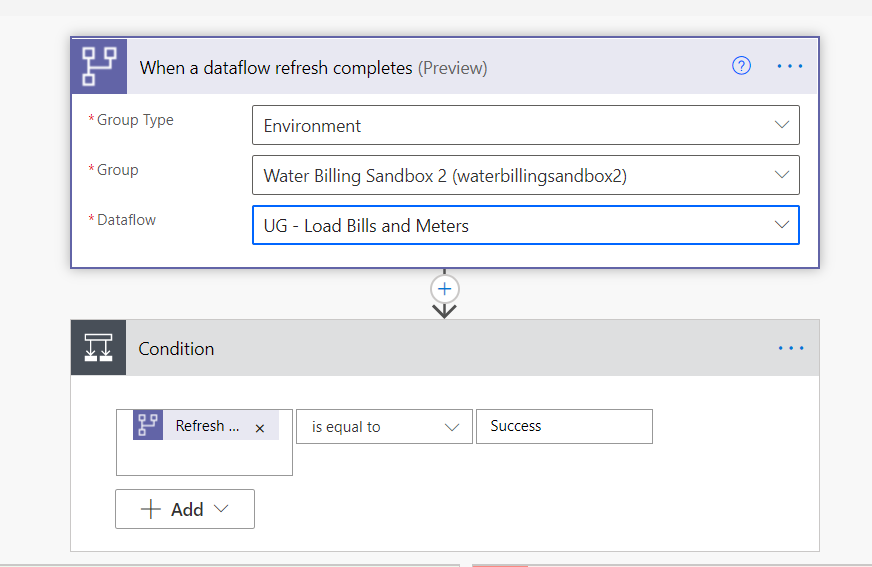The image size is (872, 567).
Task: Open help for the dataflow refresh trigger
Action: pyautogui.click(x=741, y=67)
